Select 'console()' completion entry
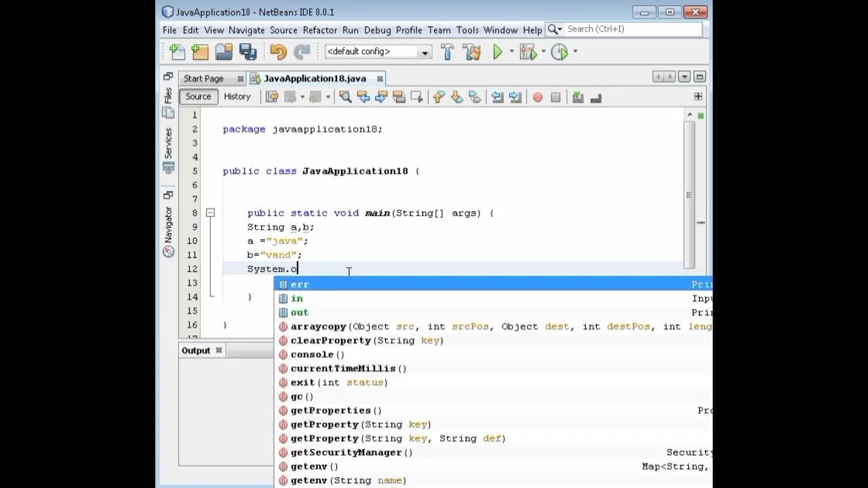The image size is (868, 488). pyautogui.click(x=494, y=354)
